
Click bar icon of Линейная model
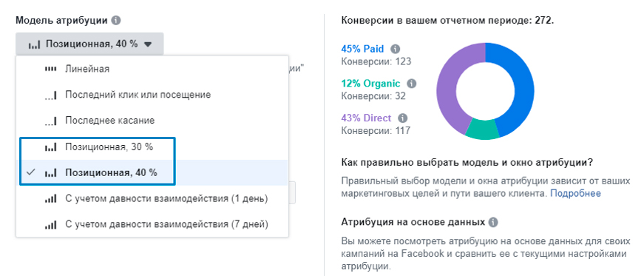(x=50, y=69)
